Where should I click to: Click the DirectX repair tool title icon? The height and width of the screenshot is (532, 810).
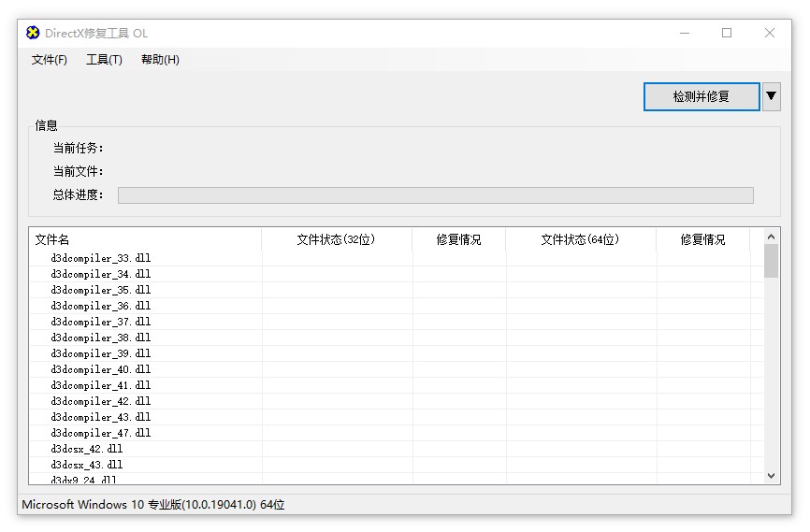point(33,33)
